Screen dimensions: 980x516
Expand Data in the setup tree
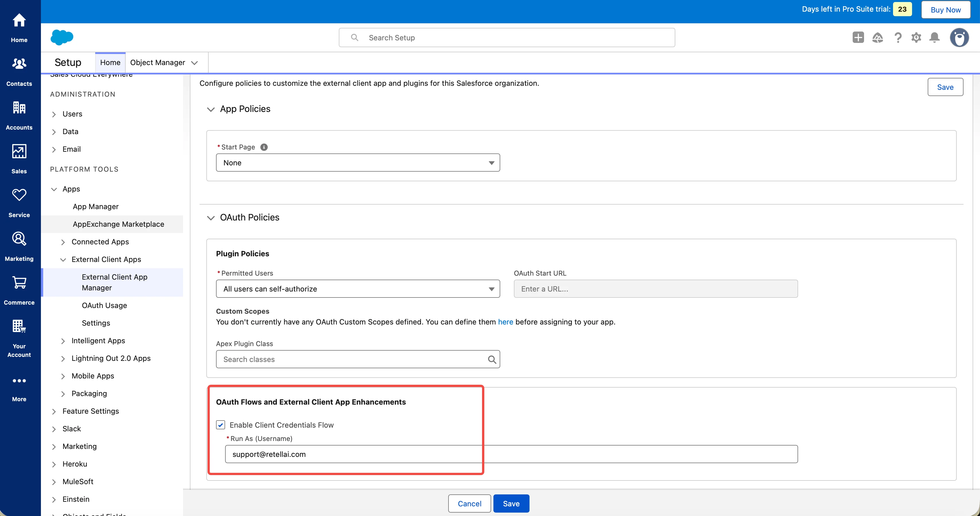pos(54,132)
